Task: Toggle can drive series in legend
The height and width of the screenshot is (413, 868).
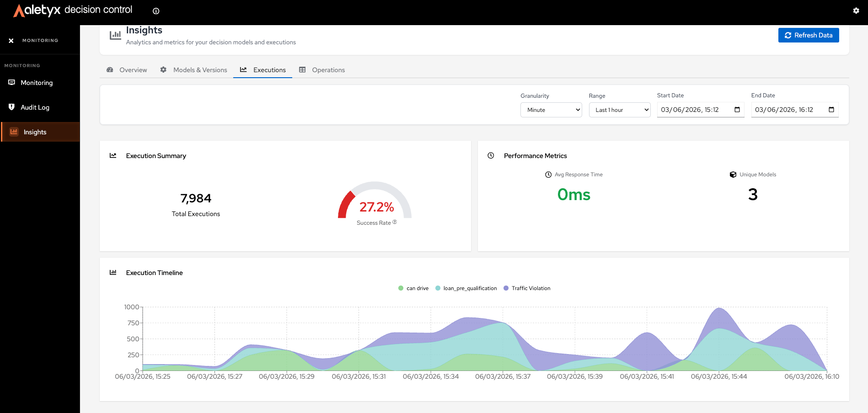Action: [x=413, y=288]
